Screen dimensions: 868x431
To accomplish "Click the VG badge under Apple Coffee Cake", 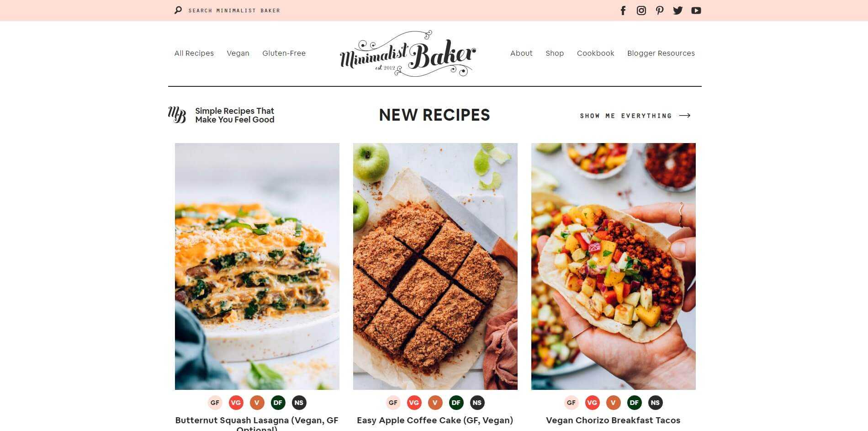I will pos(414,403).
